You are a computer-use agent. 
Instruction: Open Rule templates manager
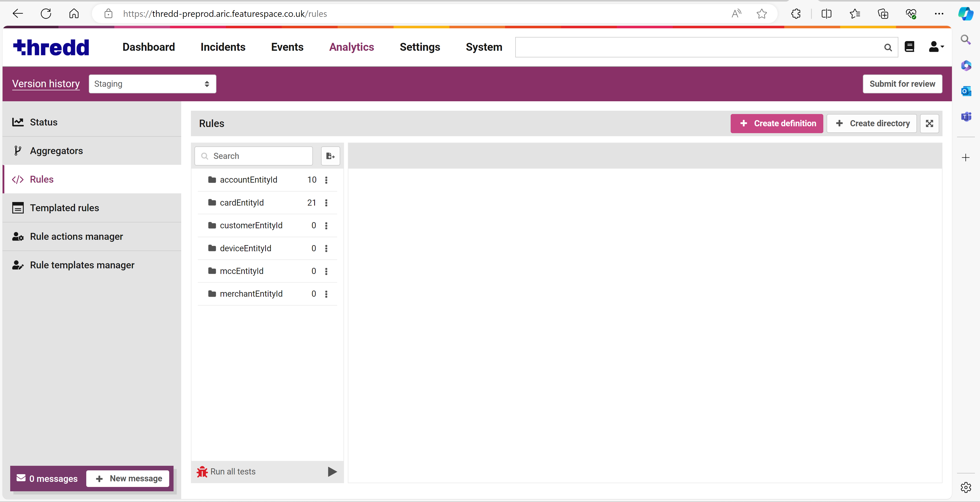pyautogui.click(x=92, y=265)
